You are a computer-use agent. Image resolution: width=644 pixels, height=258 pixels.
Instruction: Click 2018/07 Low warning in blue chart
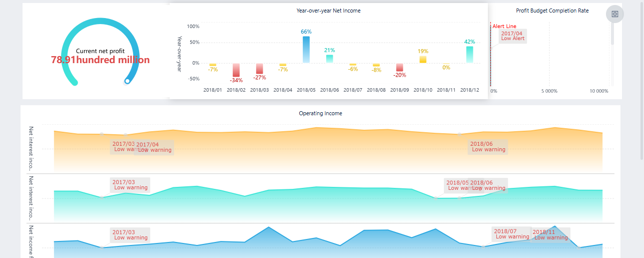[x=511, y=234]
